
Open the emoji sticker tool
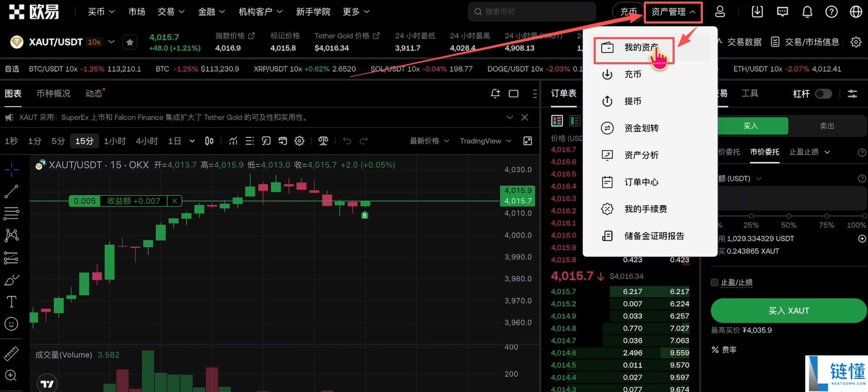pyautogui.click(x=11, y=324)
